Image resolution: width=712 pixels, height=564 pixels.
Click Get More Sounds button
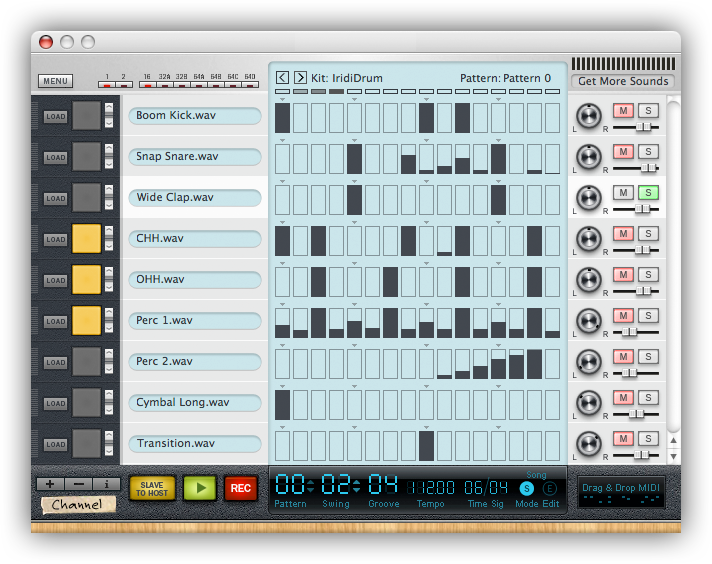pyautogui.click(x=622, y=81)
